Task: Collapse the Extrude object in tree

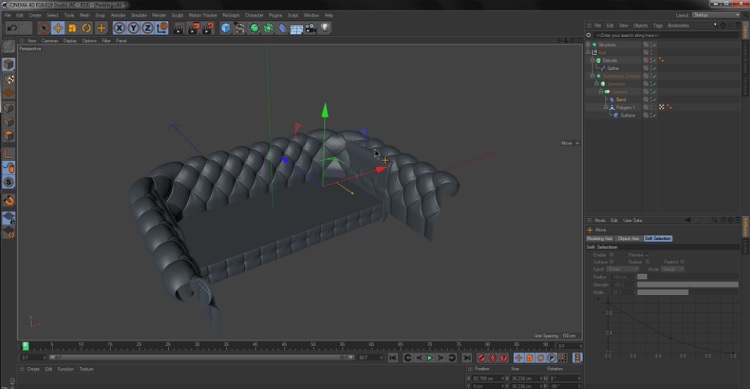Action: click(592, 60)
